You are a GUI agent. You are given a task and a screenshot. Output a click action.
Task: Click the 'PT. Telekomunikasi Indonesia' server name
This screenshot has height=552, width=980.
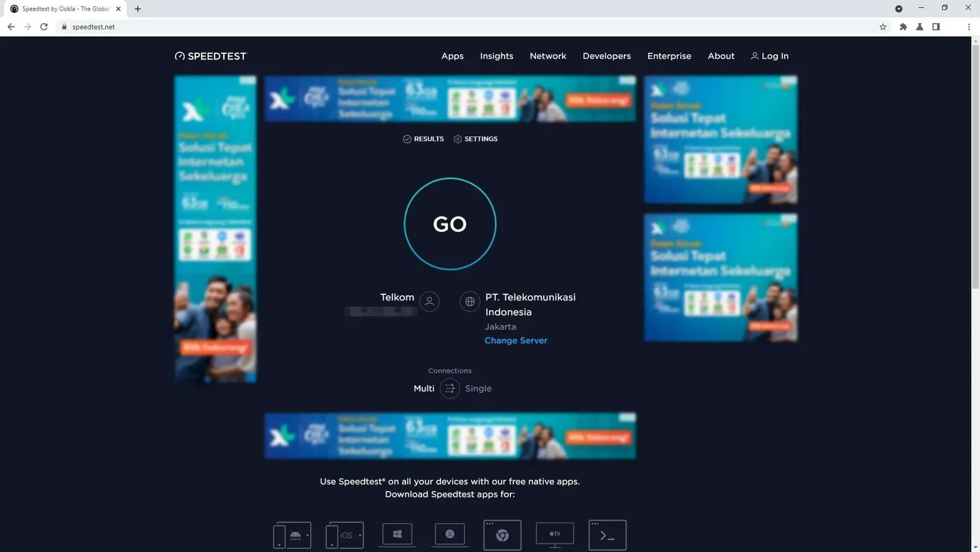point(531,305)
